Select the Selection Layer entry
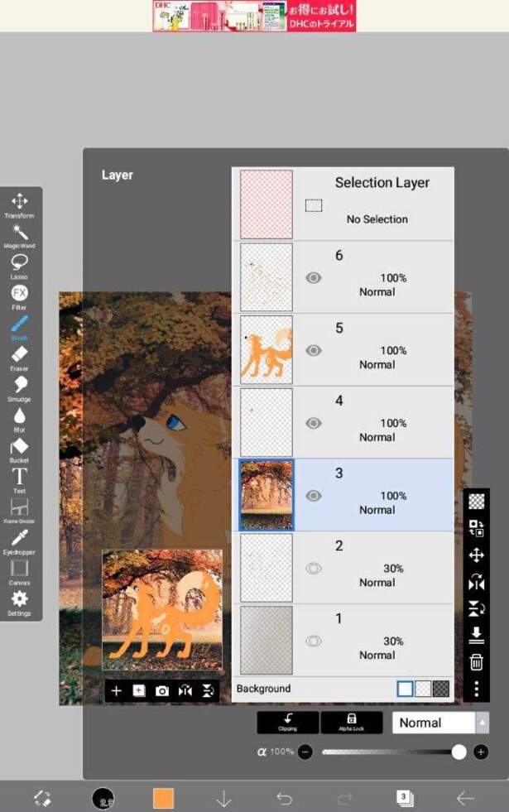This screenshot has height=812, width=509. [x=343, y=204]
